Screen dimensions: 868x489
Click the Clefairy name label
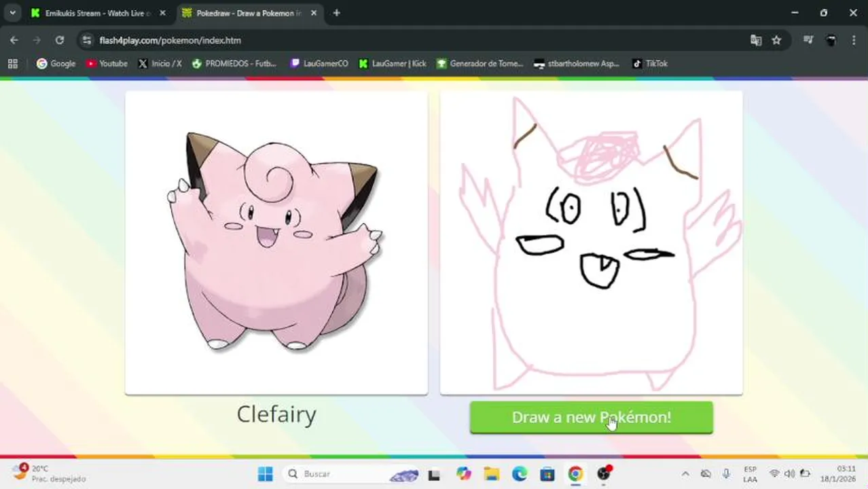(x=276, y=414)
